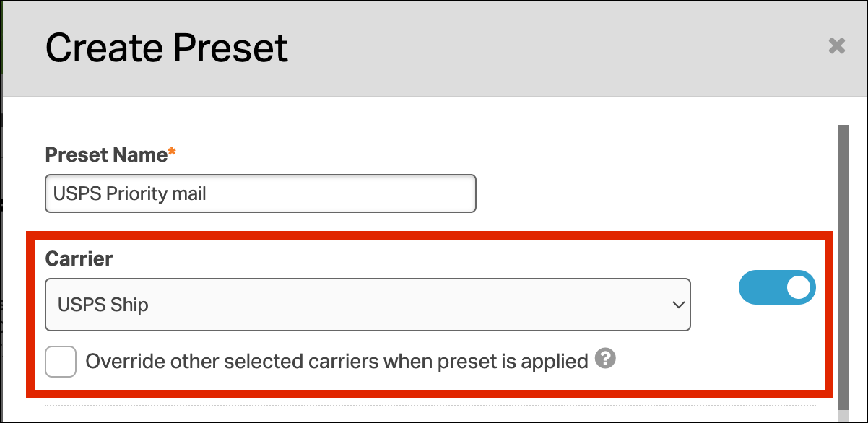Click the empty area right of Preset Name field
The image size is (868, 423).
click(650, 193)
